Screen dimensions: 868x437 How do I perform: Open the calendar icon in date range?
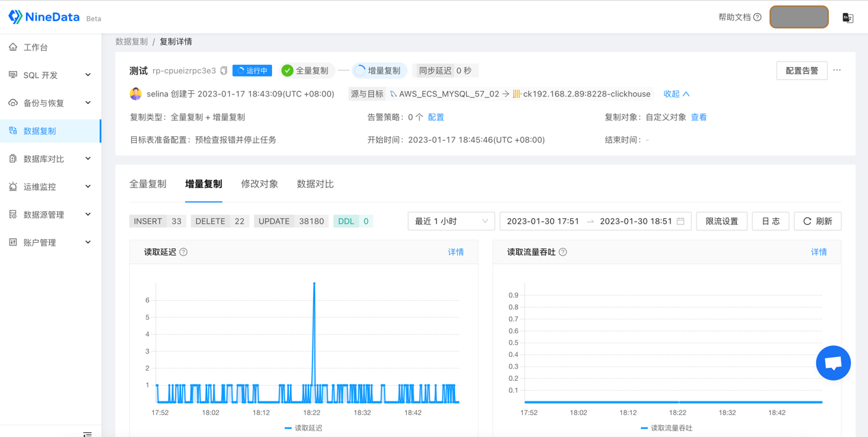pyautogui.click(x=681, y=221)
